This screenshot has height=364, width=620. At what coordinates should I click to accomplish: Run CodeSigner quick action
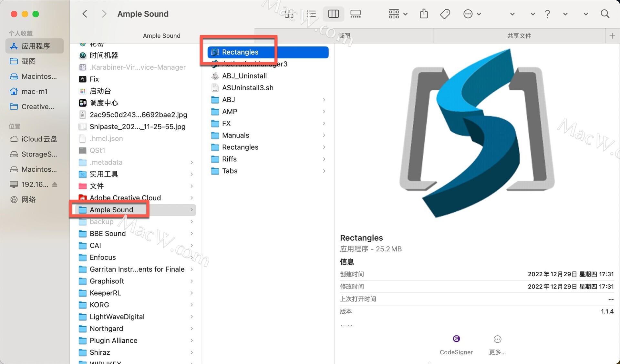click(456, 345)
